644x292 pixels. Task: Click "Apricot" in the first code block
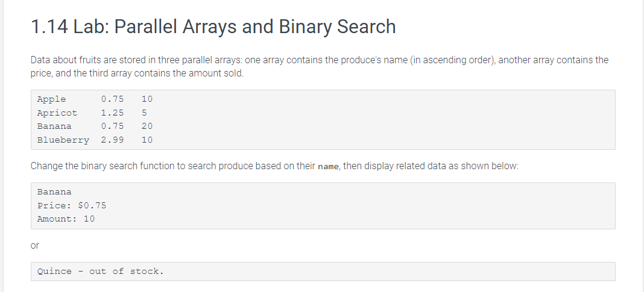point(57,113)
